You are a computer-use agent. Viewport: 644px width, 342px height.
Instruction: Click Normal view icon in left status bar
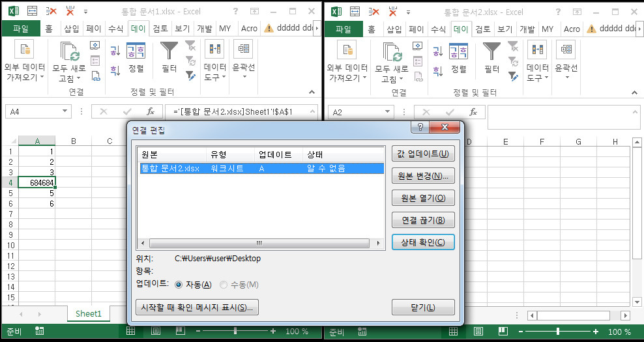click(130, 332)
